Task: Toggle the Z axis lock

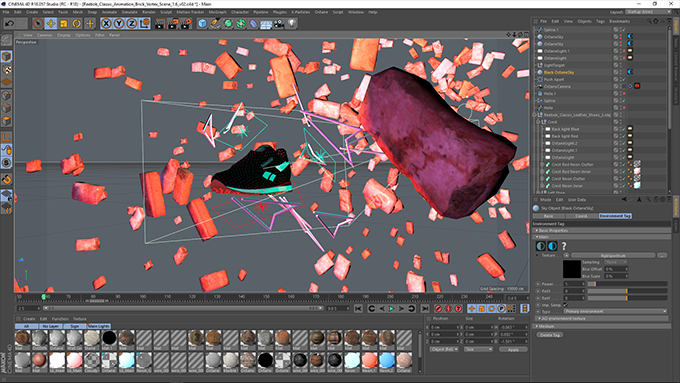Action: 132,23
